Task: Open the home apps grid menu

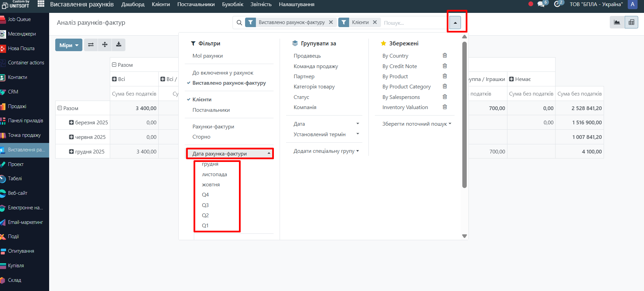Action: pyautogui.click(x=41, y=4)
